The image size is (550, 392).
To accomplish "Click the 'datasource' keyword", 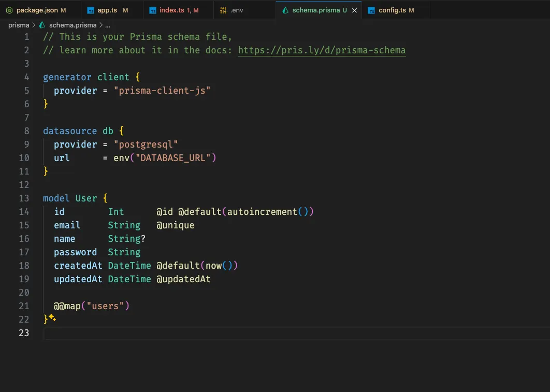I will (70, 131).
